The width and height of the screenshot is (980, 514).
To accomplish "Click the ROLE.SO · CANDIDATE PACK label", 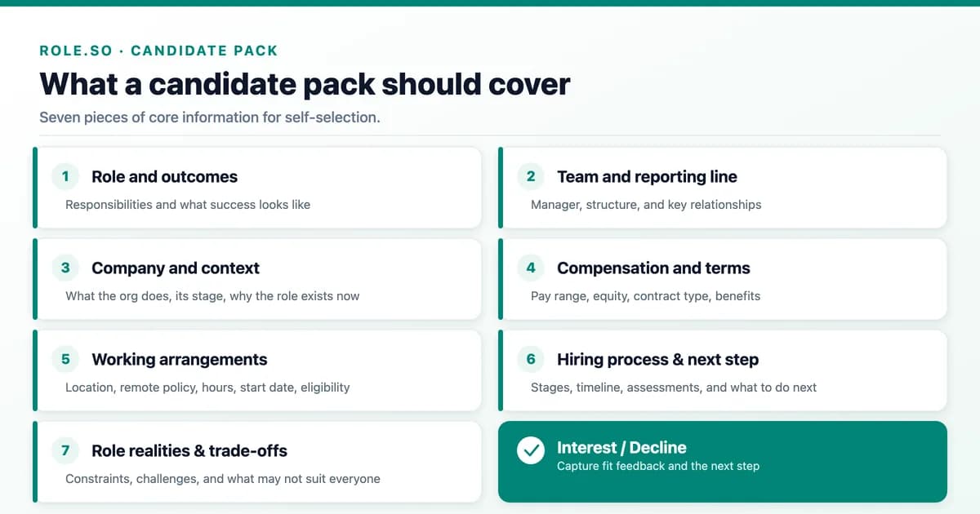I will point(159,51).
